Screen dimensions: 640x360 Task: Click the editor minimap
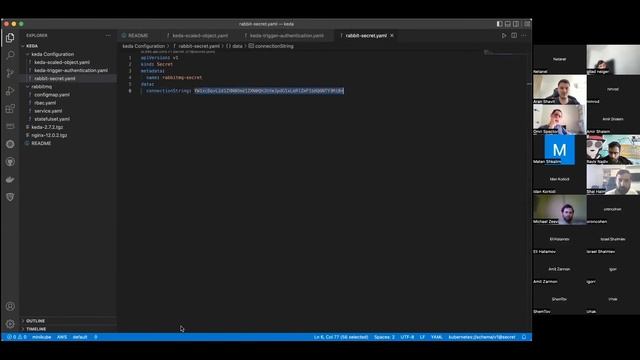click(504, 53)
